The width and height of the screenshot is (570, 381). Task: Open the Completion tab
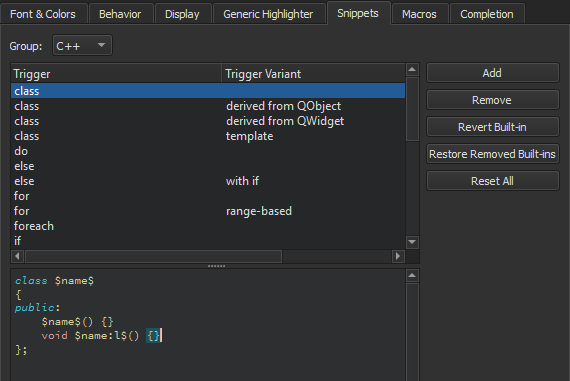point(487,14)
